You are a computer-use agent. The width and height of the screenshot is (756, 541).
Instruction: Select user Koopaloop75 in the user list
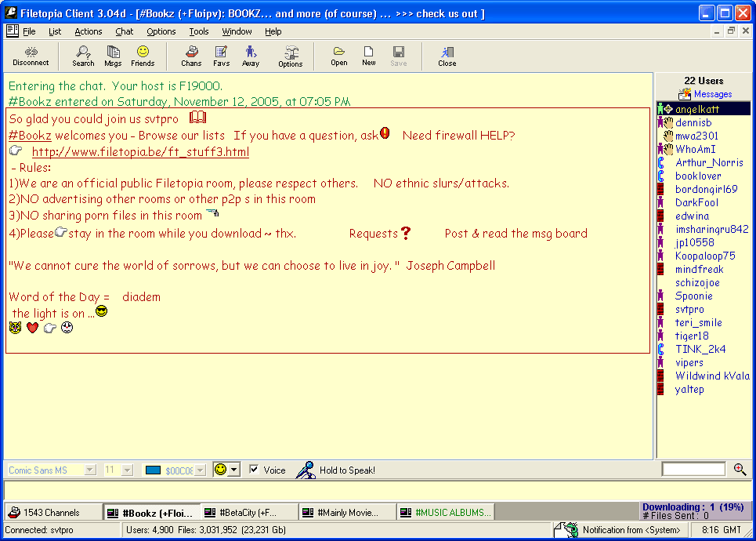pyautogui.click(x=705, y=256)
